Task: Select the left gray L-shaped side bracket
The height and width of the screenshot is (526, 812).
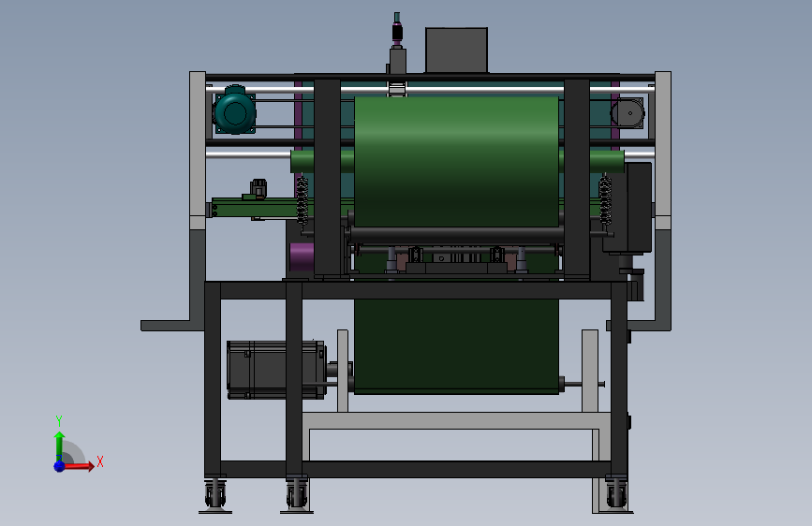Action: tap(198, 202)
